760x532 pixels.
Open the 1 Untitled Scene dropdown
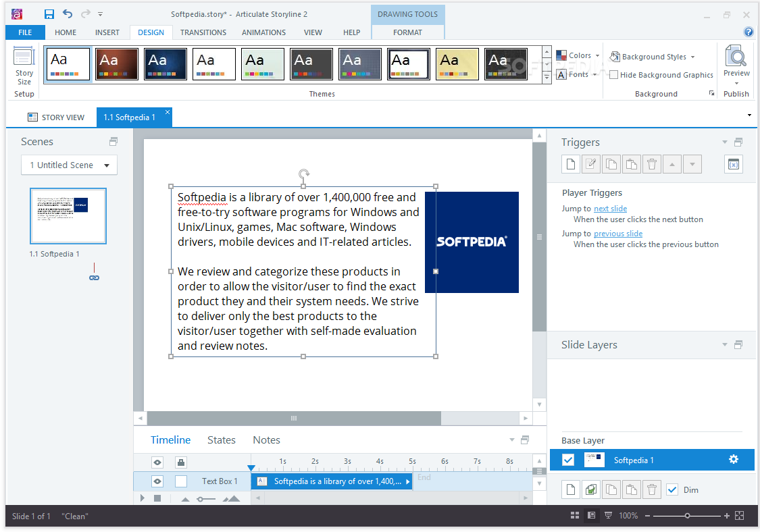70,165
